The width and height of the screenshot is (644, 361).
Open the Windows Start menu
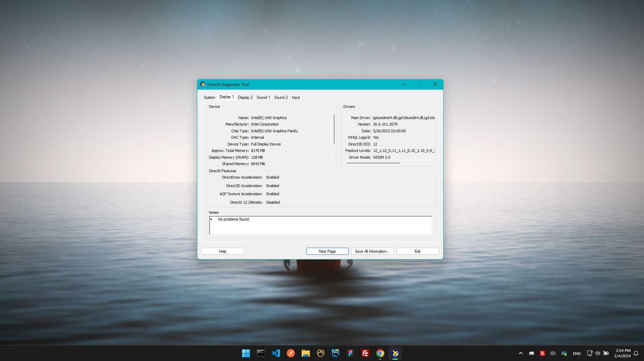(246, 353)
